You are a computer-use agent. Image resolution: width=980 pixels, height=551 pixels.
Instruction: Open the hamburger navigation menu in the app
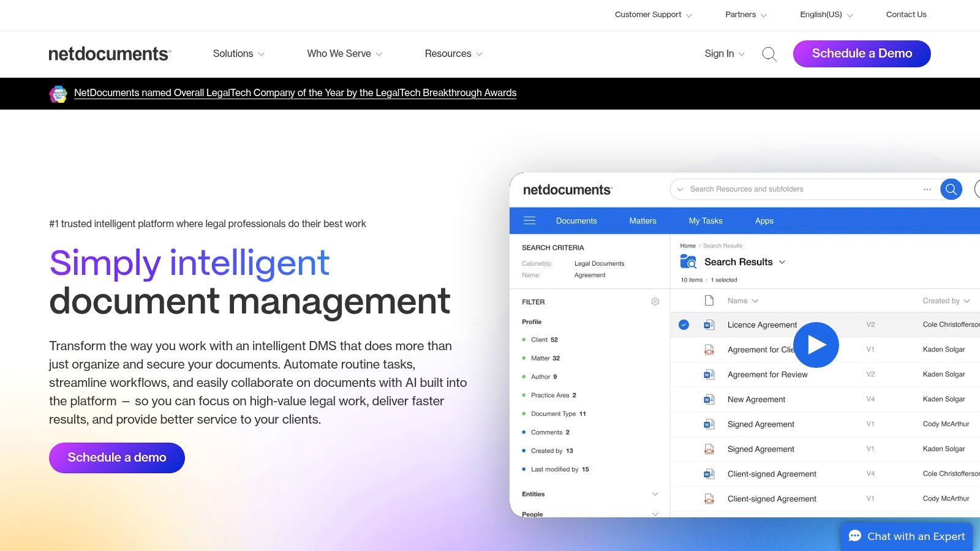pyautogui.click(x=529, y=220)
